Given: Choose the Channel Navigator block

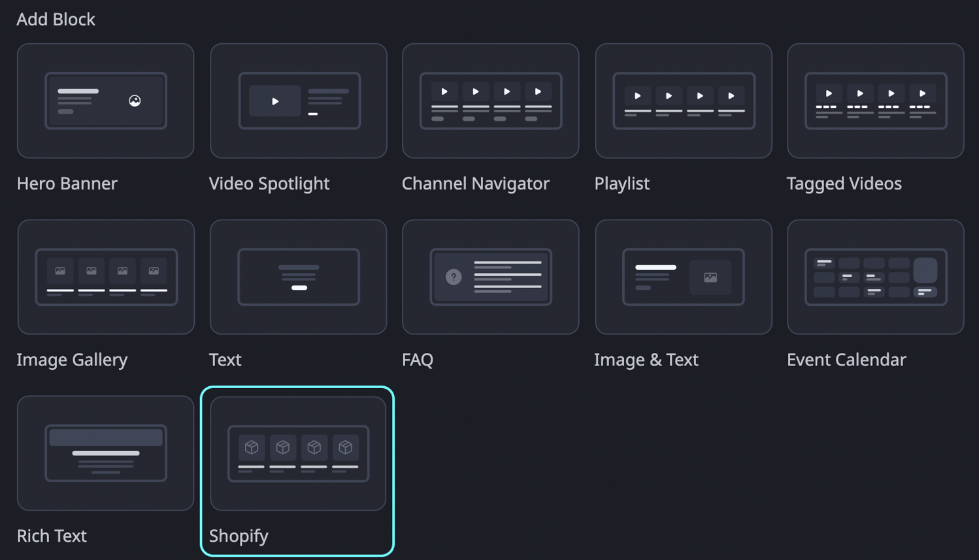Looking at the screenshot, I should tap(490, 101).
